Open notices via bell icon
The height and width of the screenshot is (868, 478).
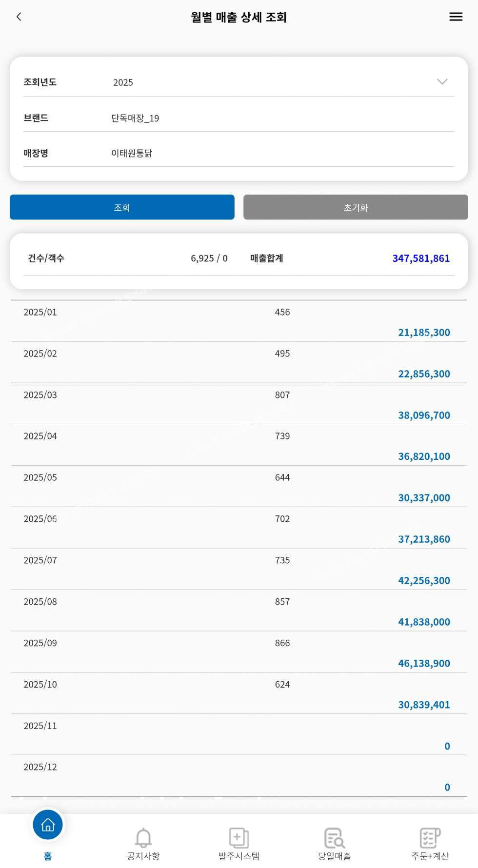click(143, 838)
